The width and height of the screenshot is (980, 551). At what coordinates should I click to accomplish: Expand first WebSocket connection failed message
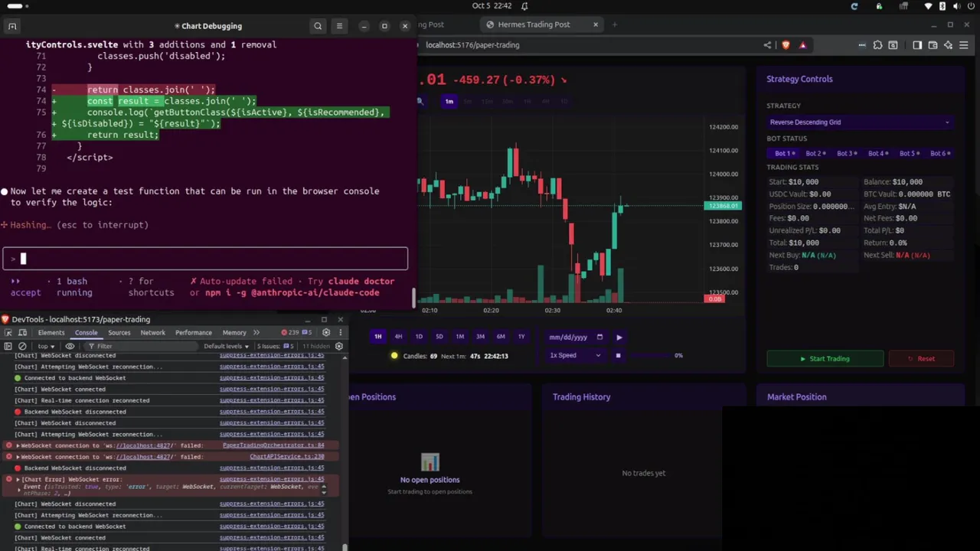coord(18,445)
